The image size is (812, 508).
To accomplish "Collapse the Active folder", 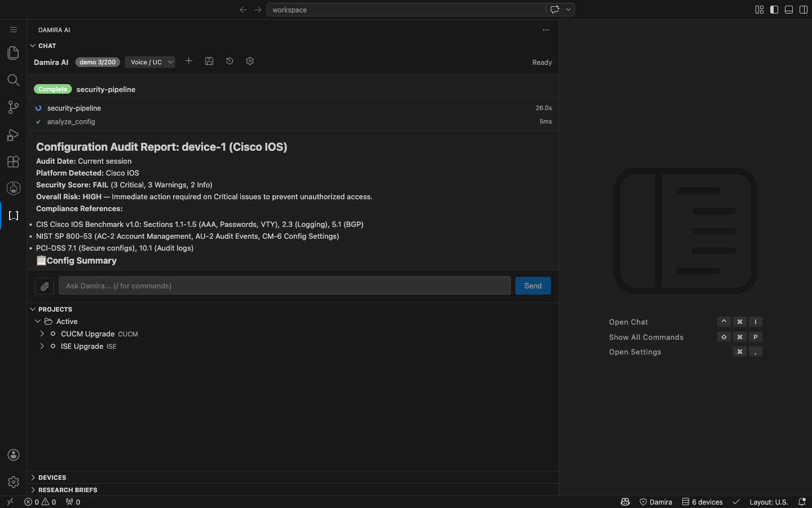I will click(38, 321).
